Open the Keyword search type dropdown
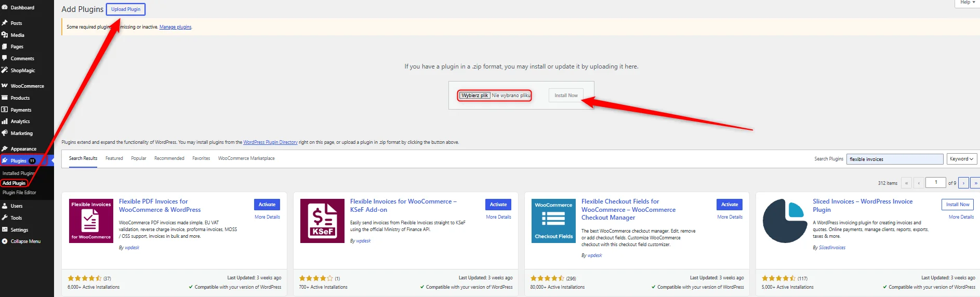Image resolution: width=980 pixels, height=297 pixels. (961, 159)
